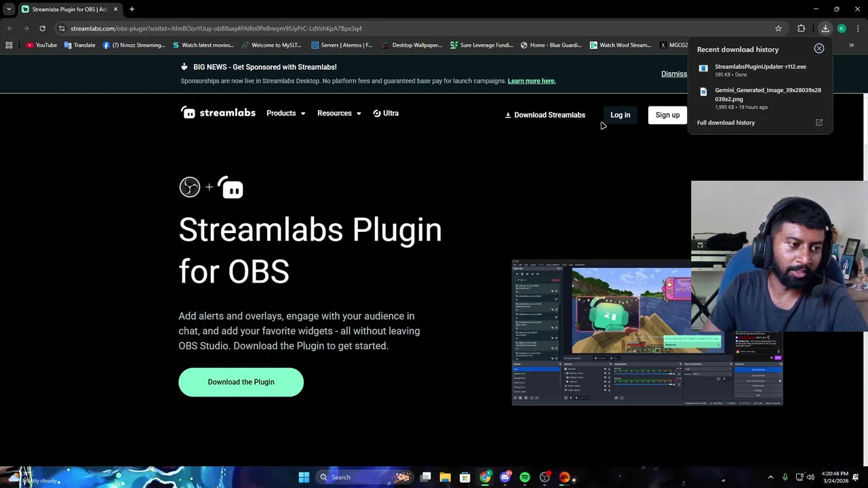868x488 pixels.
Task: Open the Servers Aternos bookmark
Action: tap(342, 45)
